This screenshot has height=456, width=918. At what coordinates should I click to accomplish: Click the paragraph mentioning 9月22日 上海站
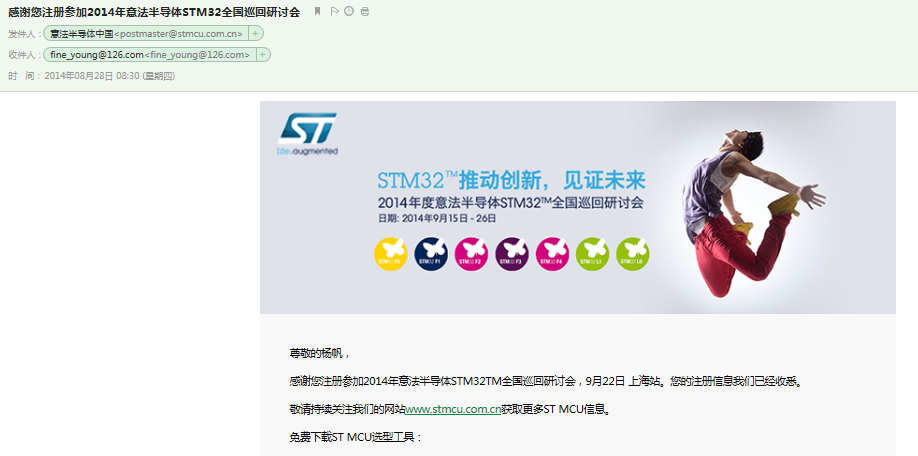545,382
